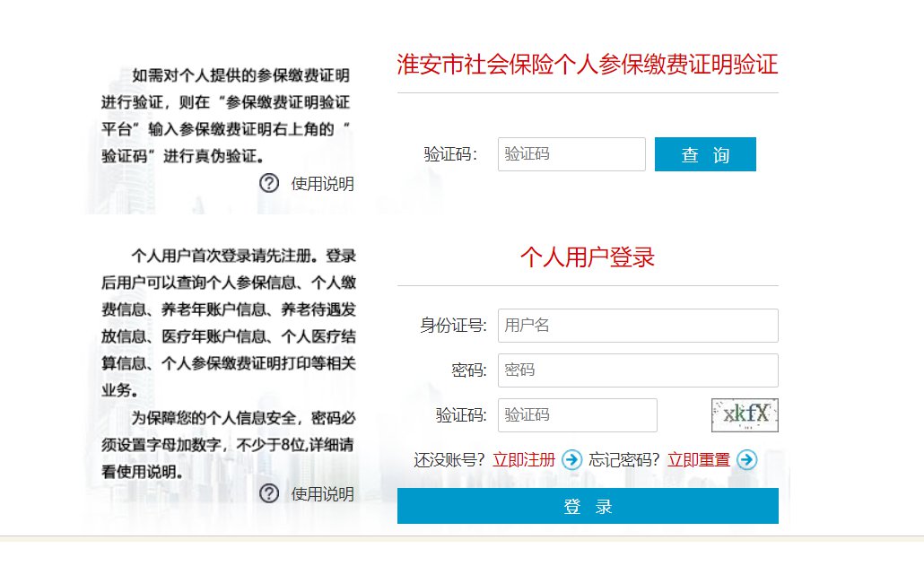
Task: Focus the login 验证码 captcha input field
Action: tap(578, 415)
